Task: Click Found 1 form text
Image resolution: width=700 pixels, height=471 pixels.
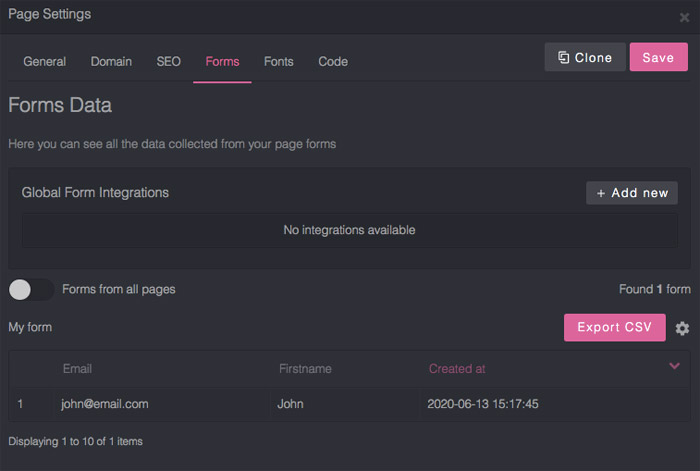Action: pyautogui.click(x=654, y=289)
